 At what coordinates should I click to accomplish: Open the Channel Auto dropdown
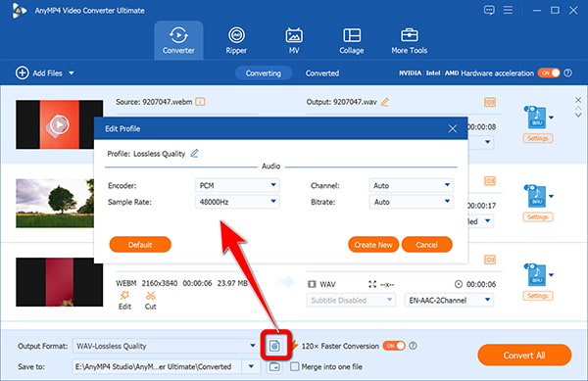pos(411,185)
